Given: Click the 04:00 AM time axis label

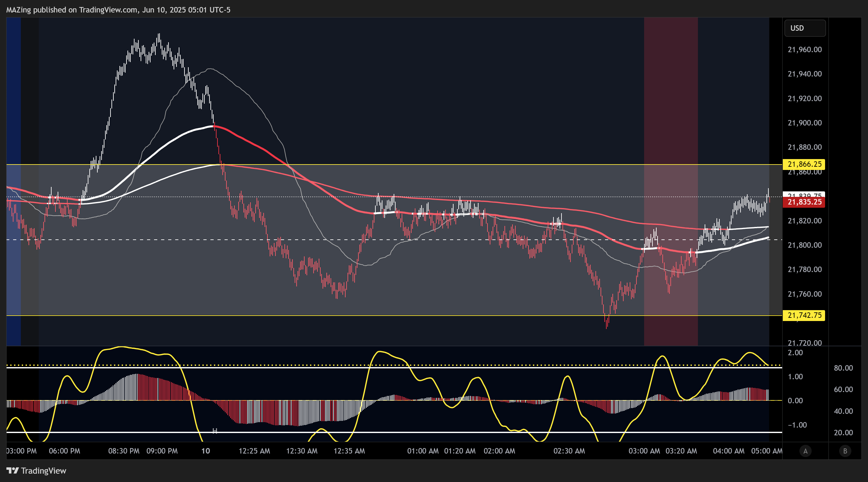Looking at the screenshot, I should coord(728,451).
